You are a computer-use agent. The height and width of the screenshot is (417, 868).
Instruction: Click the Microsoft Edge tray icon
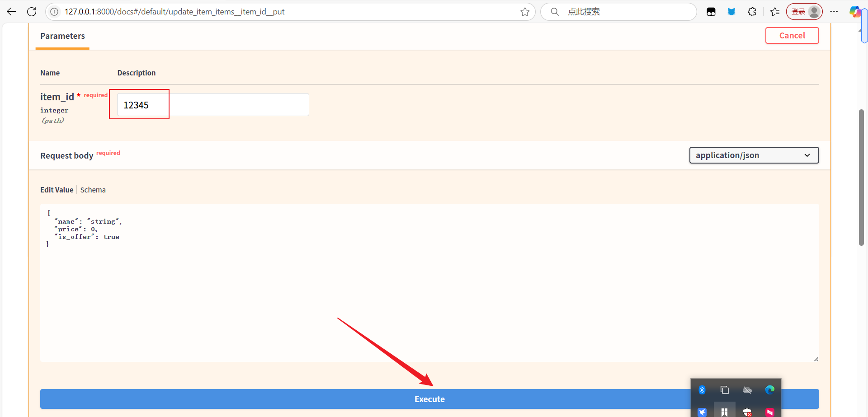click(x=770, y=390)
